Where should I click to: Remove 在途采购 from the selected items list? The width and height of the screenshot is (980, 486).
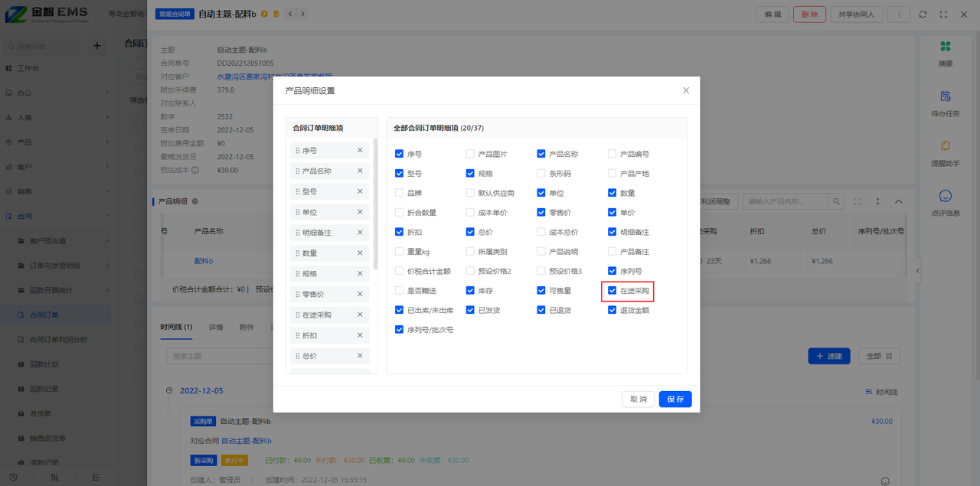(360, 315)
